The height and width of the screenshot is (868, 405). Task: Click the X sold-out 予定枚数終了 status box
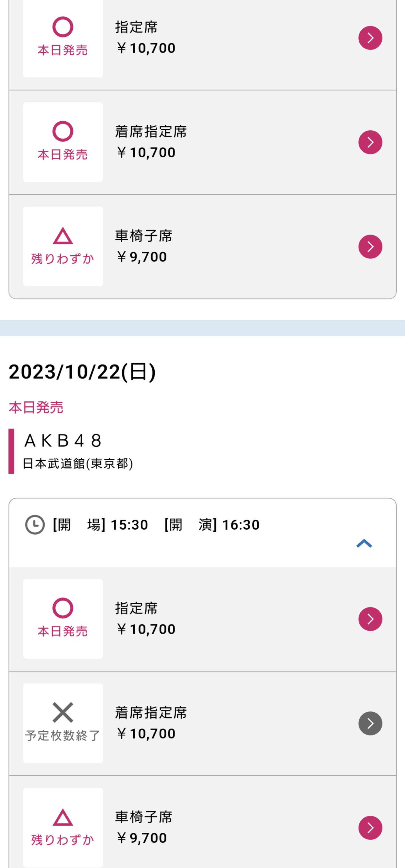63,723
